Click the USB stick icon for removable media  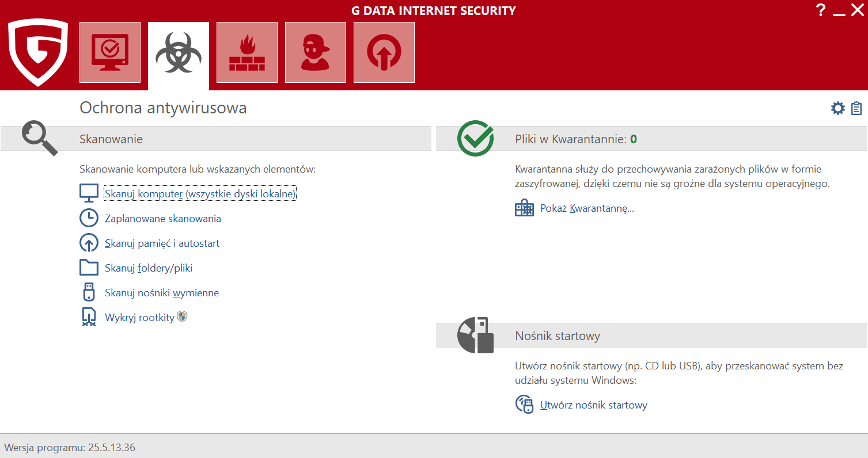89,292
